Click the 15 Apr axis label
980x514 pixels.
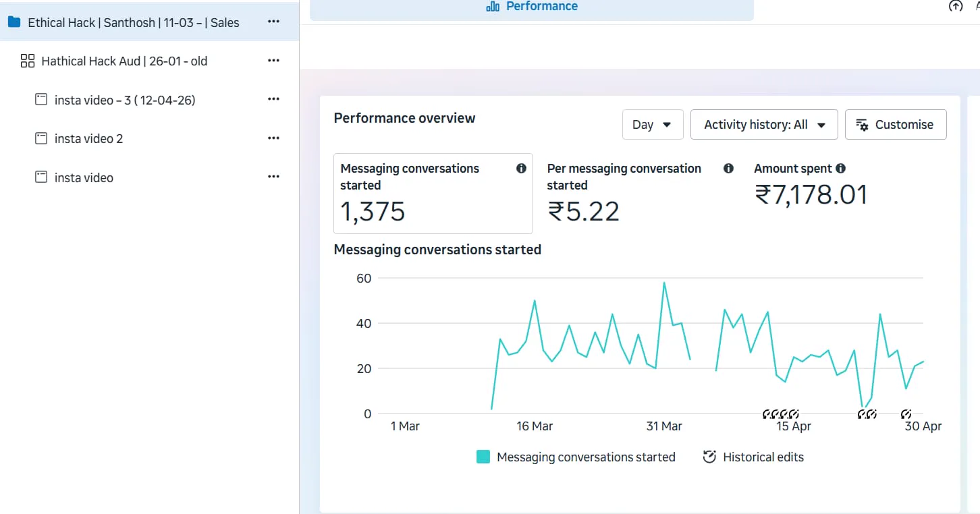[794, 426]
